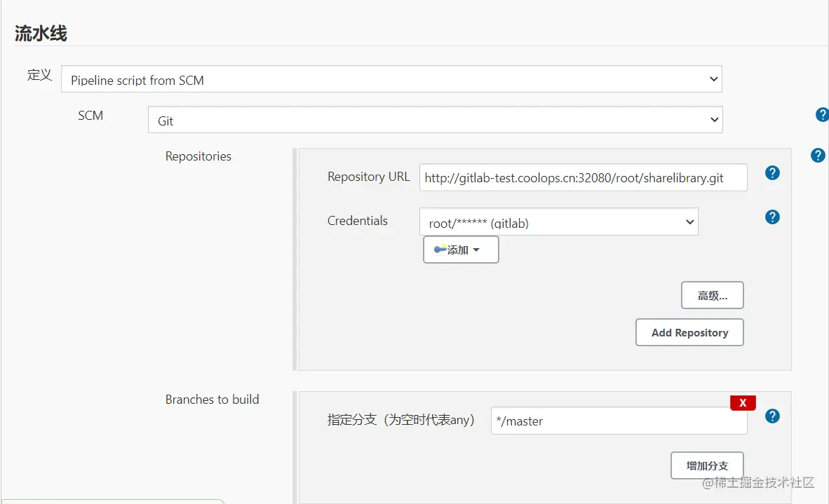Select the 流水线 section heading
Screen dimensions: 829x504
[x=41, y=33]
